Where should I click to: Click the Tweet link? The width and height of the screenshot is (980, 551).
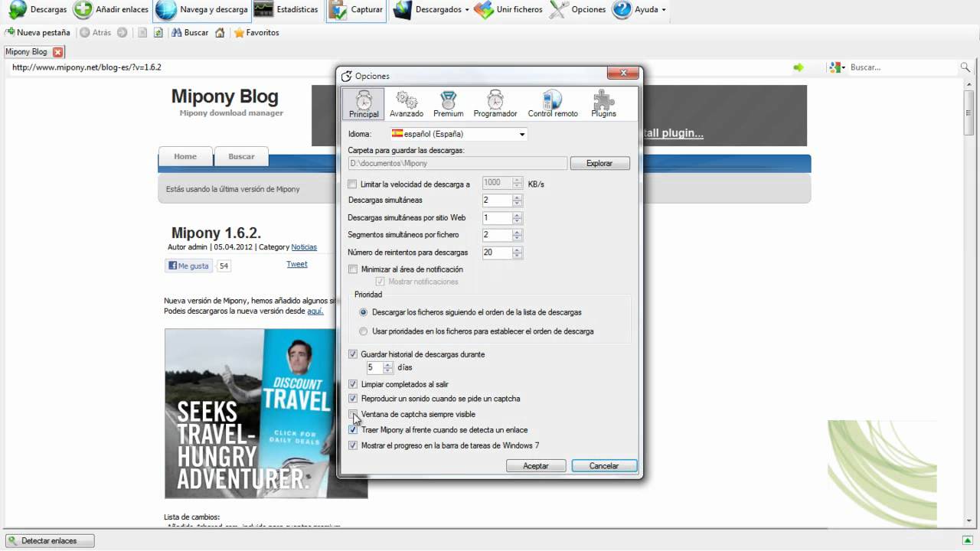[x=296, y=264]
